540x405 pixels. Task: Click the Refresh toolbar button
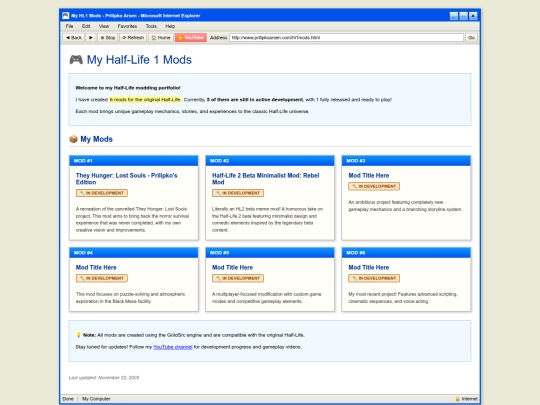[133, 38]
